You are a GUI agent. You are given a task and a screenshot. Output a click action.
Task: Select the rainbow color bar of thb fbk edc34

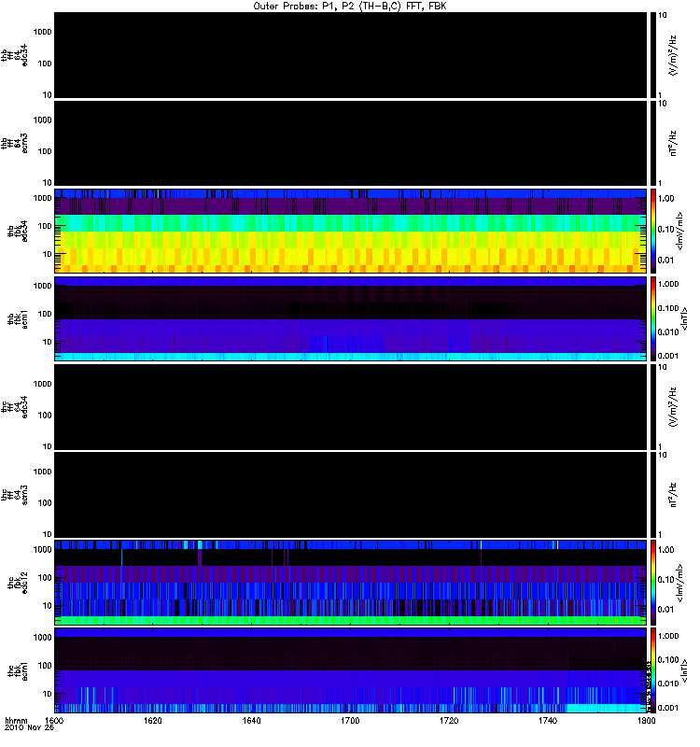click(653, 231)
